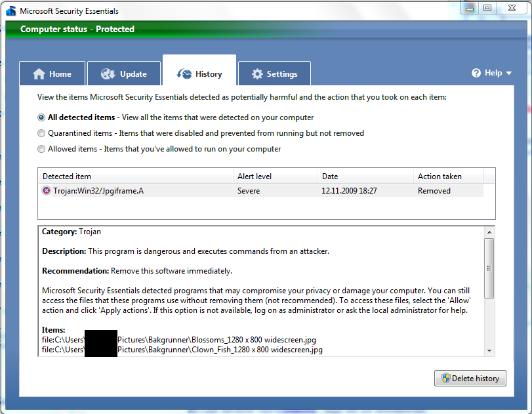532x414 pixels.
Task: Click the Items: label
Action: pos(53,330)
